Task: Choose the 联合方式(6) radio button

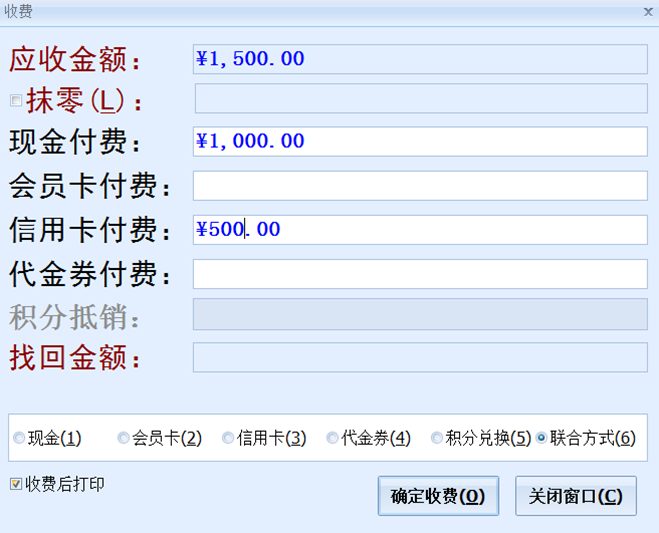Action: (542, 438)
